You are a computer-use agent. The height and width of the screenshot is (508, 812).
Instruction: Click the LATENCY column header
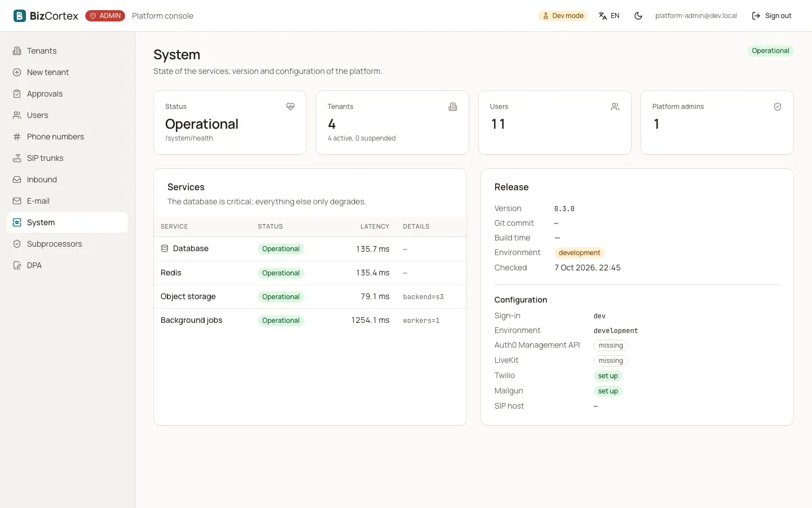coord(375,226)
